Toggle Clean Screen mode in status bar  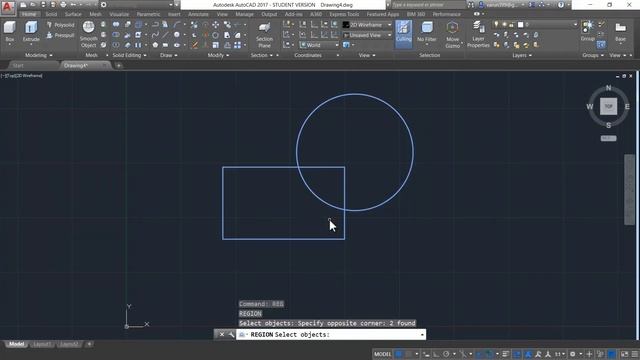click(624, 354)
